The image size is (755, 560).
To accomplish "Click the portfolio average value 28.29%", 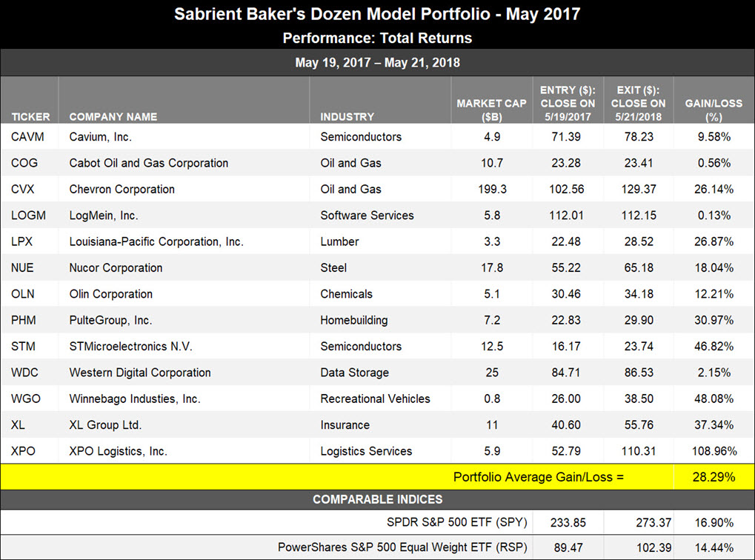I will click(714, 477).
